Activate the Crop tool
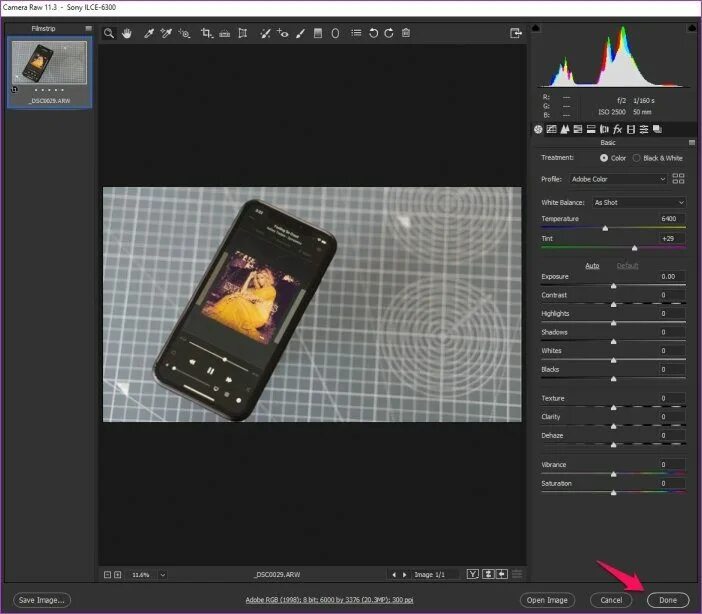Viewport: 702px width, 614px height. click(206, 33)
